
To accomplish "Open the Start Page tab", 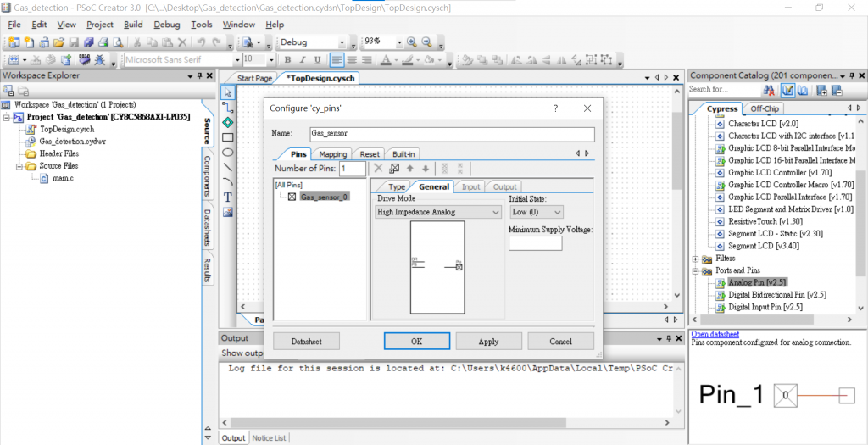I will point(254,79).
